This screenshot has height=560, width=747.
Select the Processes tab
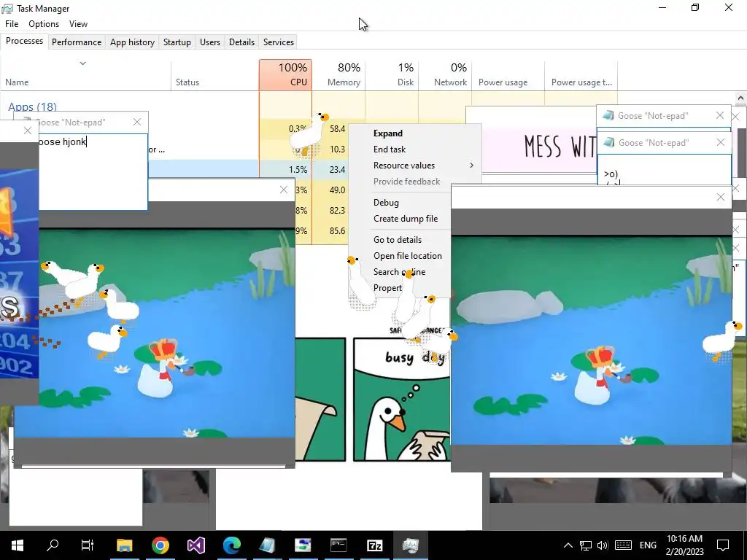24,41
